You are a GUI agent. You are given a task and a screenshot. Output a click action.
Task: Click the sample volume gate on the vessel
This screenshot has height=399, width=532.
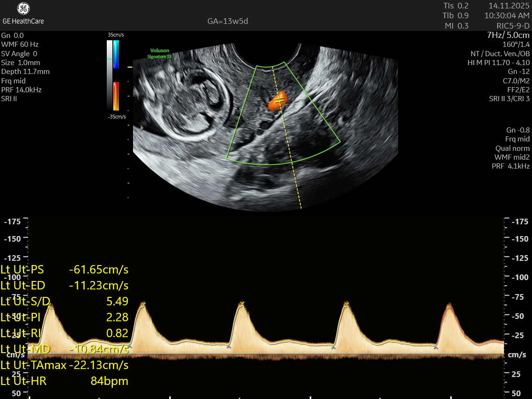coord(279,100)
